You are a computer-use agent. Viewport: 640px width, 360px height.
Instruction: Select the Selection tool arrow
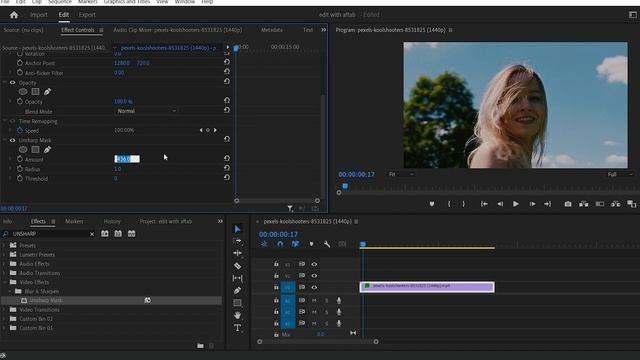[238, 229]
